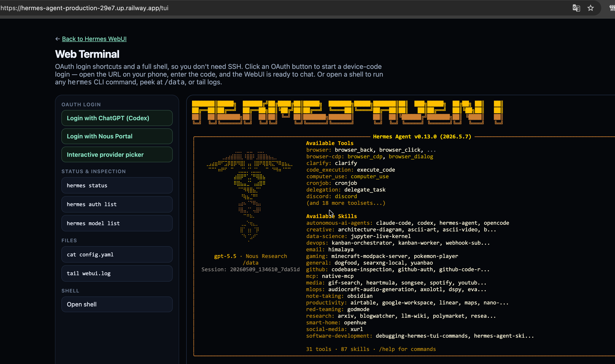Run hermes model list
615x364 pixels.
coord(117,223)
